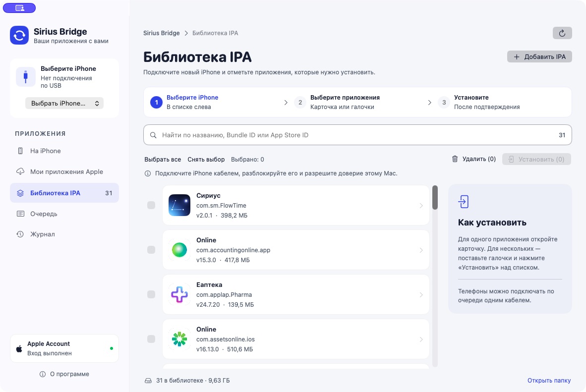
Task: Tick the checkbox for com.assetsonline.ios
Action: click(x=151, y=339)
